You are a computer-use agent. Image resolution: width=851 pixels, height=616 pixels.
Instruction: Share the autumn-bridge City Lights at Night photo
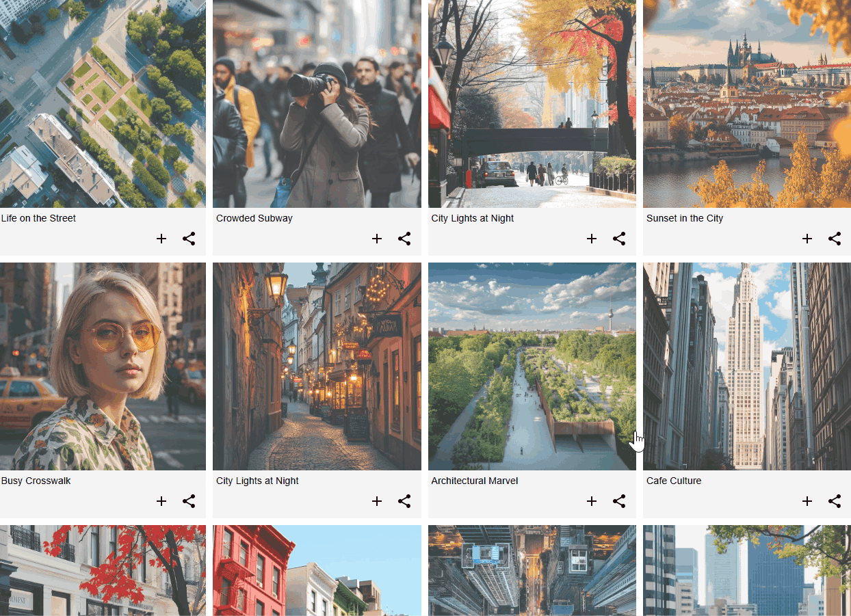pos(619,239)
